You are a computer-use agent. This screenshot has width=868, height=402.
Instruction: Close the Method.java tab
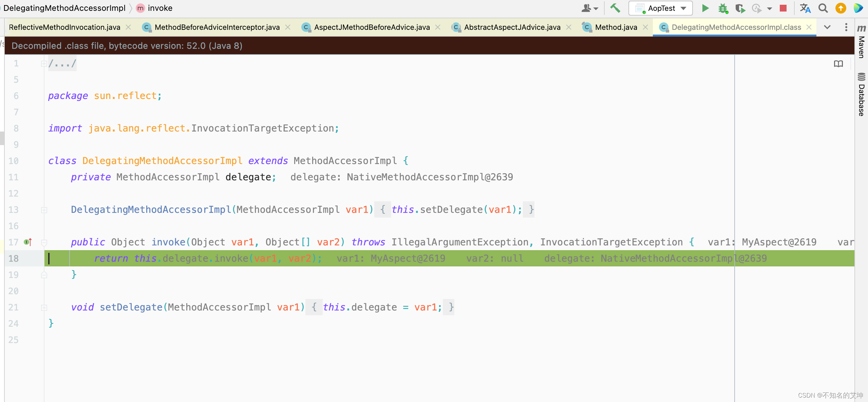coord(645,27)
